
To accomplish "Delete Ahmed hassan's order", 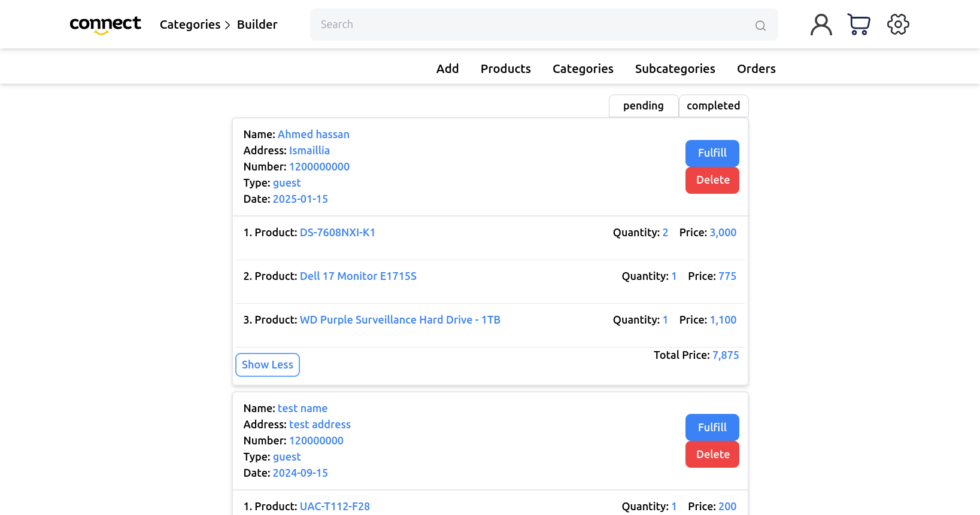I will click(712, 180).
